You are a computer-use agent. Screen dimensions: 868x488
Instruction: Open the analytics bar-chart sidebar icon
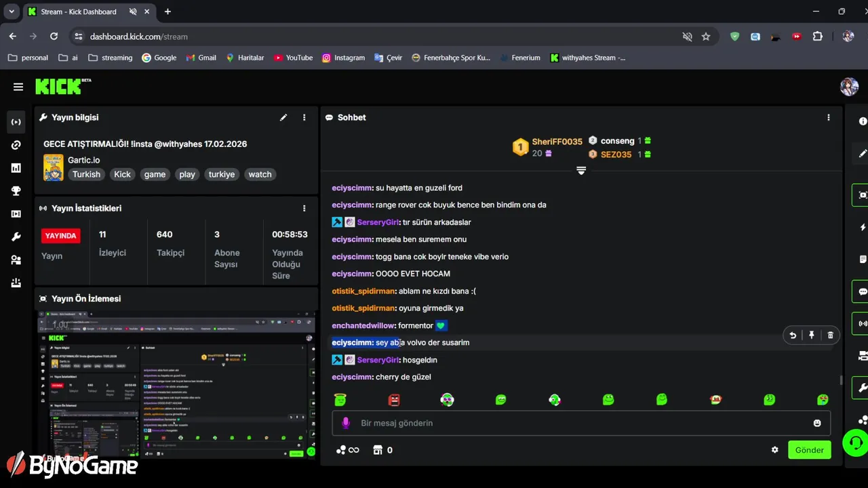coord(16,168)
